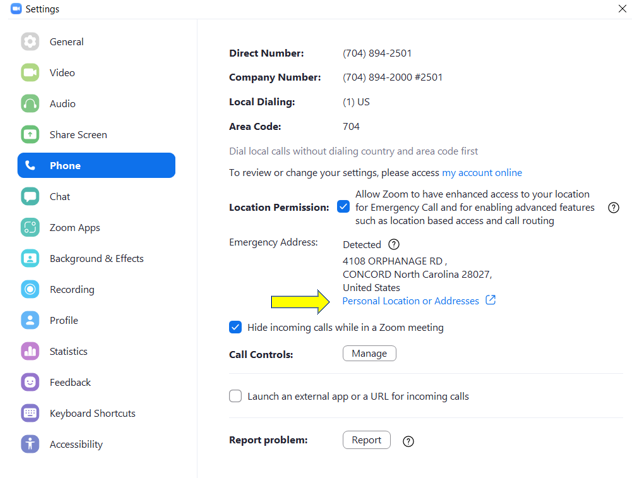The image size is (641, 478).
Task: Click help icon next to Location Permission text
Action: click(x=614, y=208)
